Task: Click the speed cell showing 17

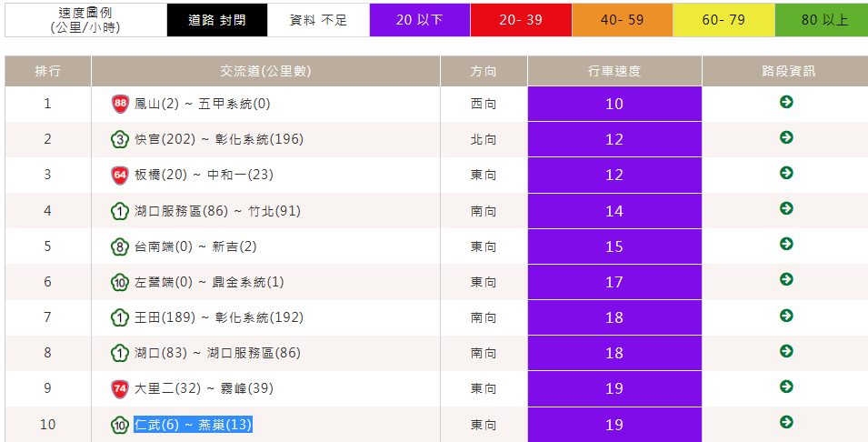Action: pos(614,282)
